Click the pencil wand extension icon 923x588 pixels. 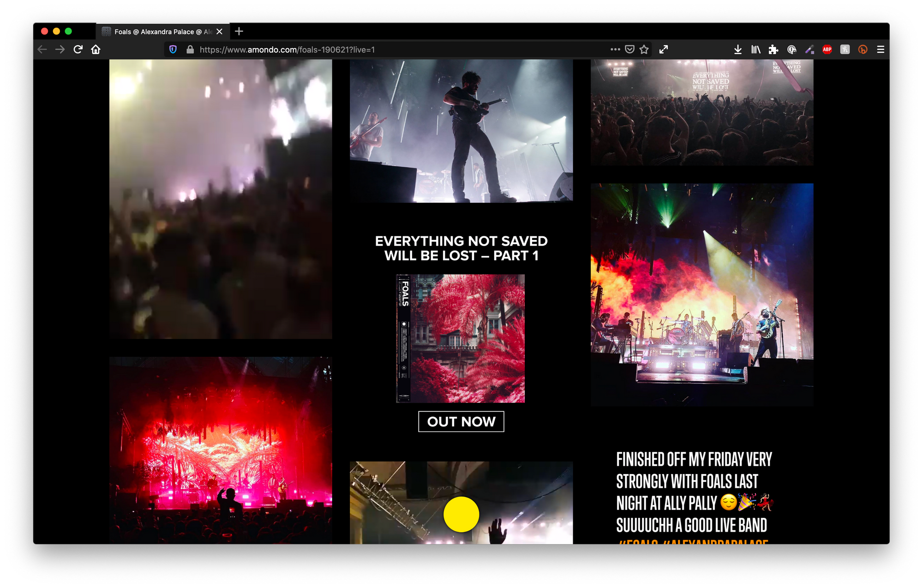point(809,49)
